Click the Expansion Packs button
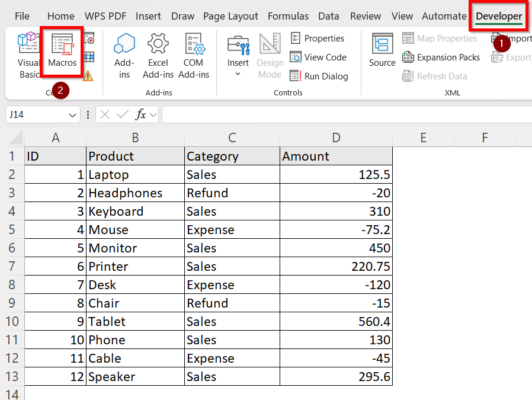The image size is (532, 400). 441,57
